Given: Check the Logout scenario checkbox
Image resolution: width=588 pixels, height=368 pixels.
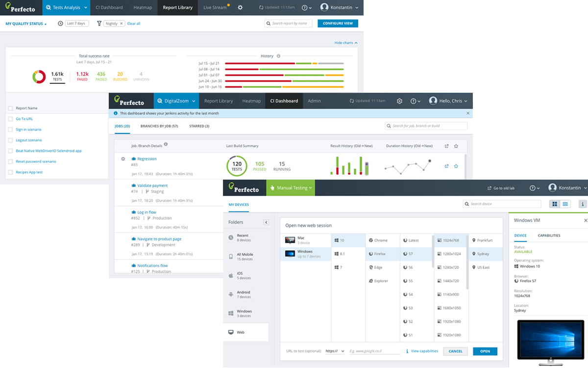Looking at the screenshot, I should pos(11,140).
